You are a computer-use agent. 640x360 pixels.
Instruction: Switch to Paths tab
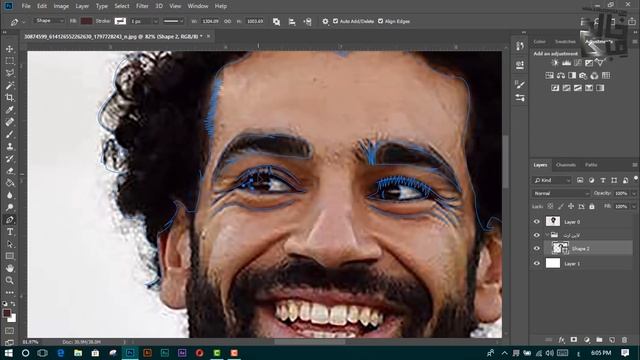click(591, 165)
